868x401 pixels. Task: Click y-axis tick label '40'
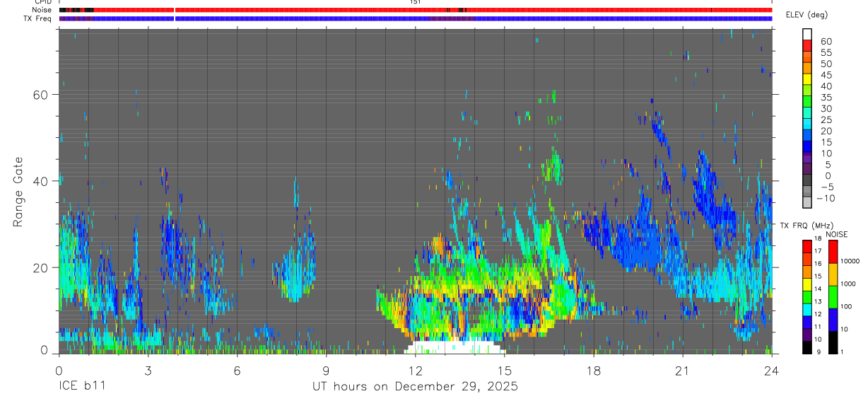[x=40, y=181]
